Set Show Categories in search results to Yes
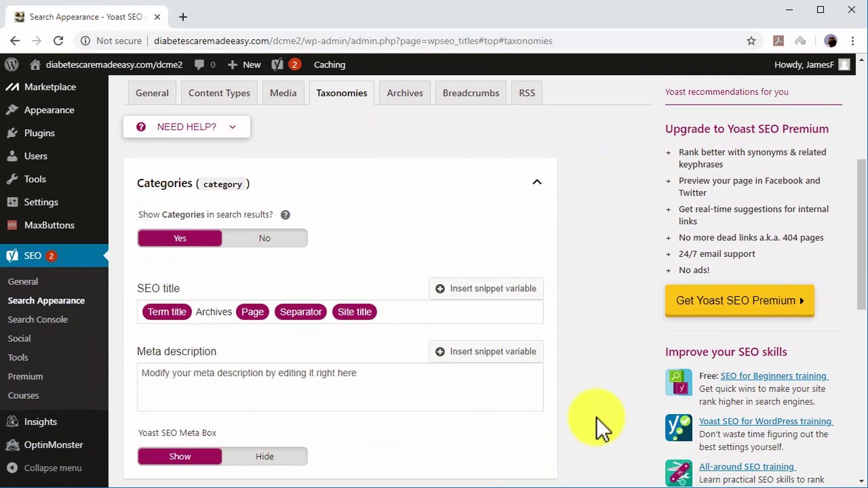 click(180, 238)
